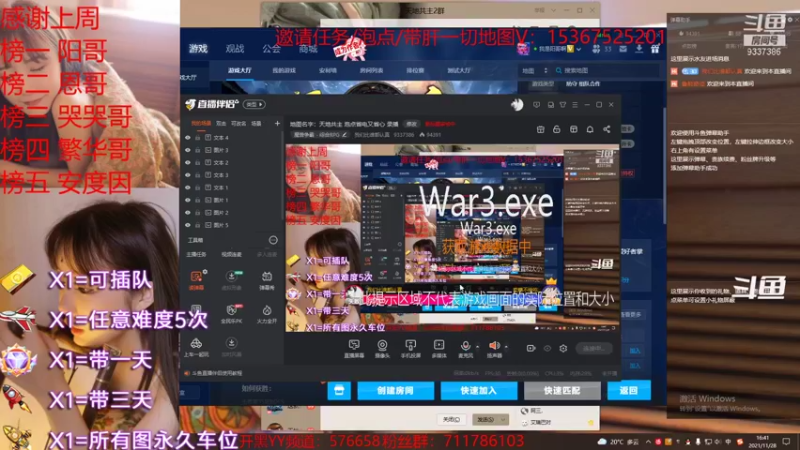Hide the 文本 4 layer with eye icon
Viewport: 800px width, 450px height.
(188, 138)
